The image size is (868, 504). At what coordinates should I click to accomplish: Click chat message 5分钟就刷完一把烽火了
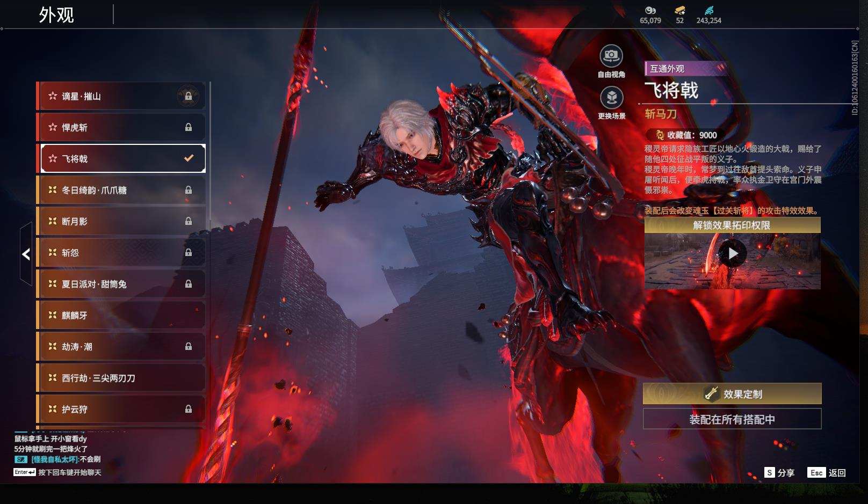click(51, 449)
